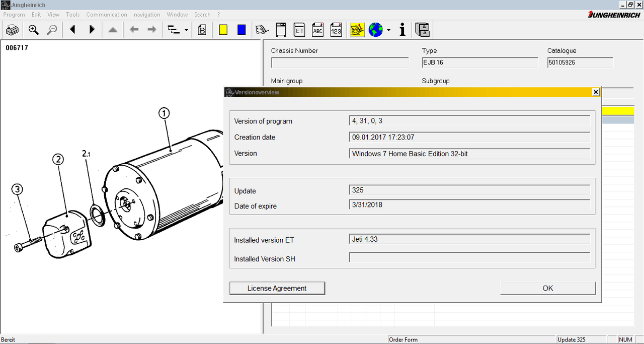
Task: Zoom in with the magnifier plus icon
Action: 34,30
